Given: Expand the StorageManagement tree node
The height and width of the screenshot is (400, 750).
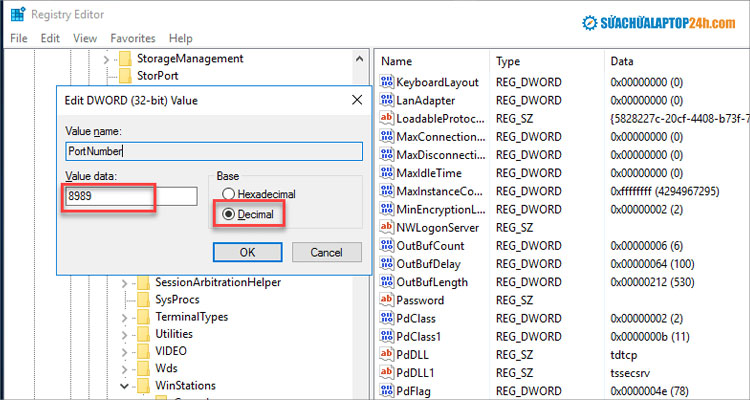Looking at the screenshot, I should (106, 59).
